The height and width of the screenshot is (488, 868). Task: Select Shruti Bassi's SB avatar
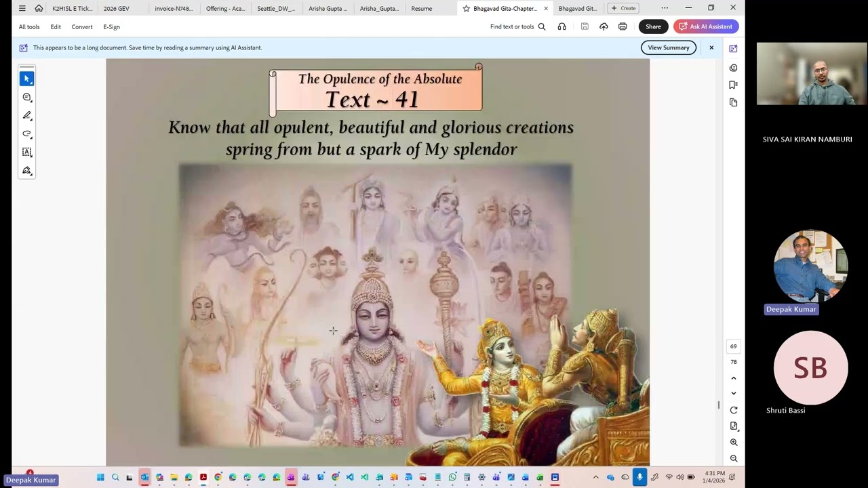(x=810, y=368)
